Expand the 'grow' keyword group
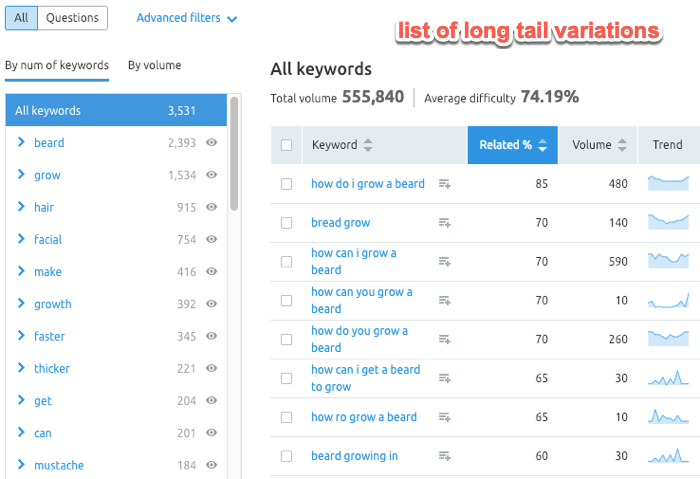This screenshot has height=479, width=700. [x=21, y=175]
